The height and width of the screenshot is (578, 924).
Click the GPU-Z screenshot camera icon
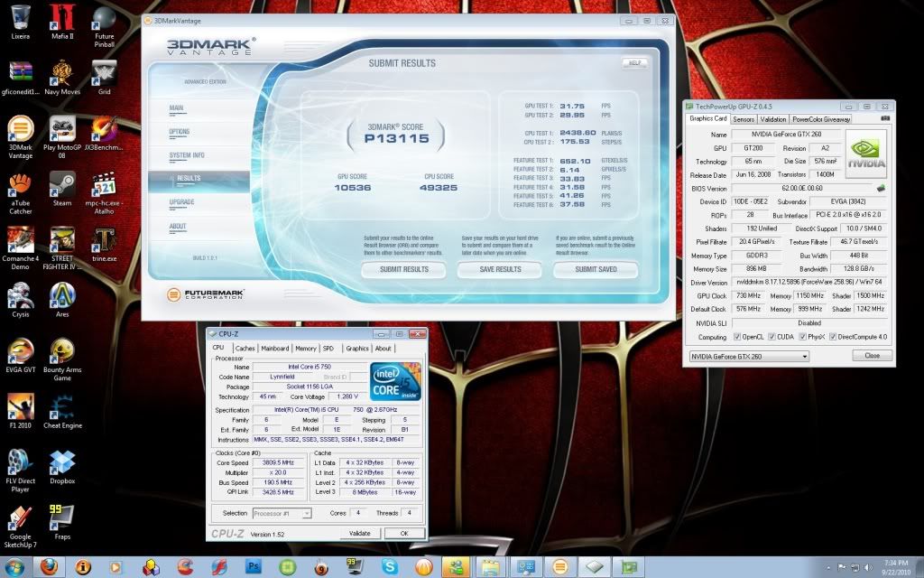[885, 118]
